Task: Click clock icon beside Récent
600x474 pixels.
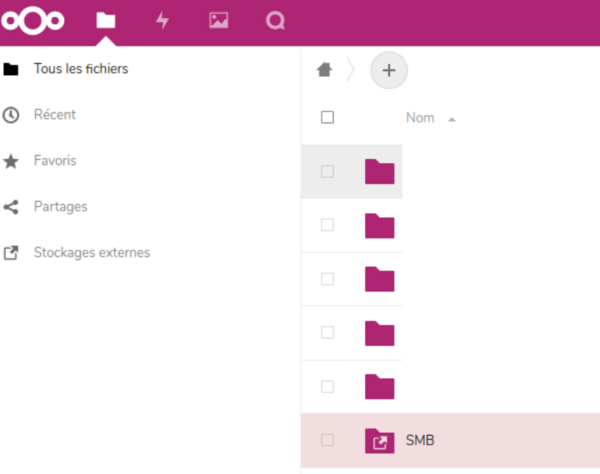Action: (11, 115)
